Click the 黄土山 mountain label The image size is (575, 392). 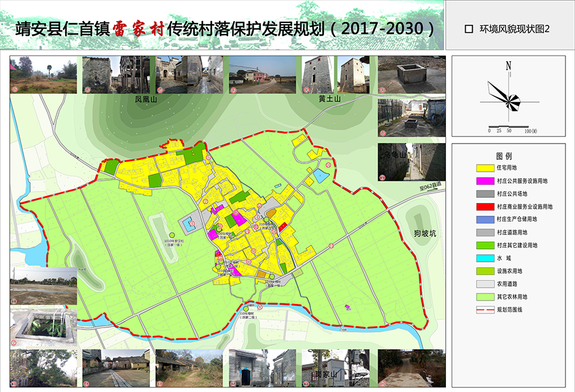(330, 99)
